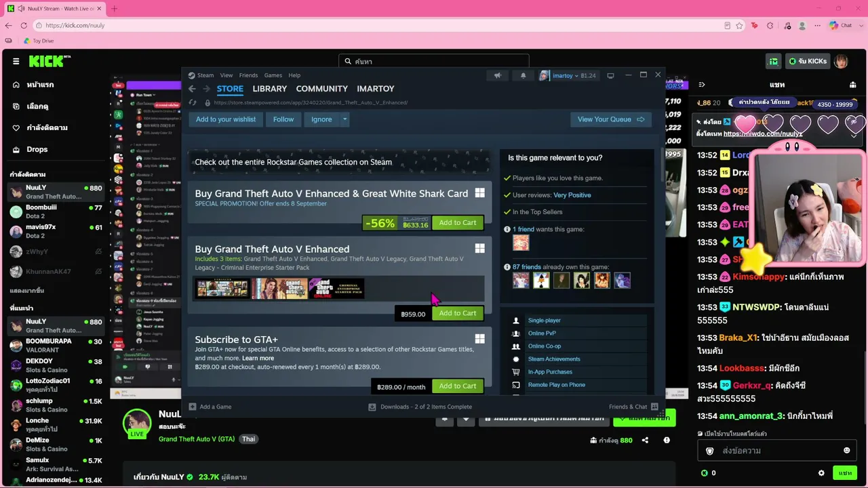The width and height of the screenshot is (868, 488).
Task: Open Steam notifications bell
Action: coord(523,75)
